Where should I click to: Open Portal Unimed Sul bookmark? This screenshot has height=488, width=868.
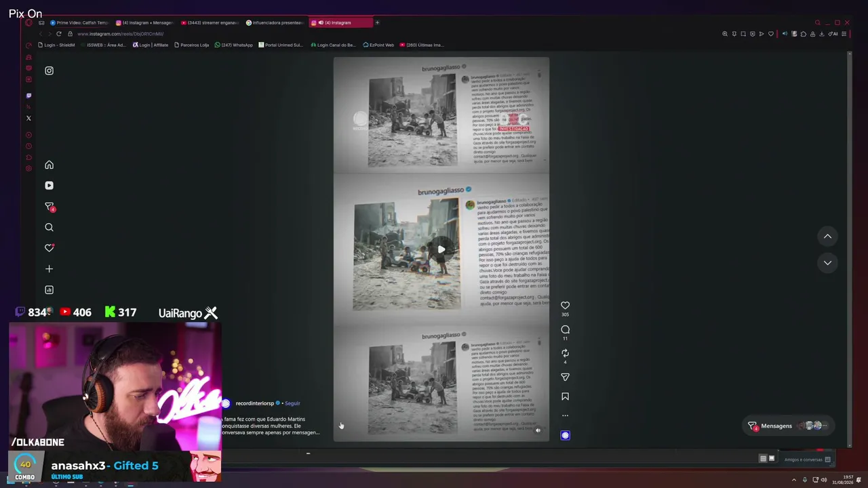(281, 45)
